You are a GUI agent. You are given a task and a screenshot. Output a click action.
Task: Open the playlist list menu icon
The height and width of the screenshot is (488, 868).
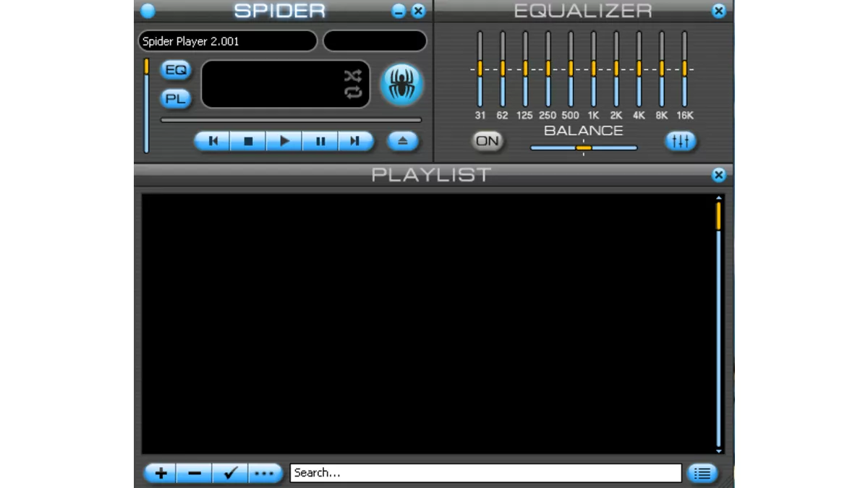(702, 473)
